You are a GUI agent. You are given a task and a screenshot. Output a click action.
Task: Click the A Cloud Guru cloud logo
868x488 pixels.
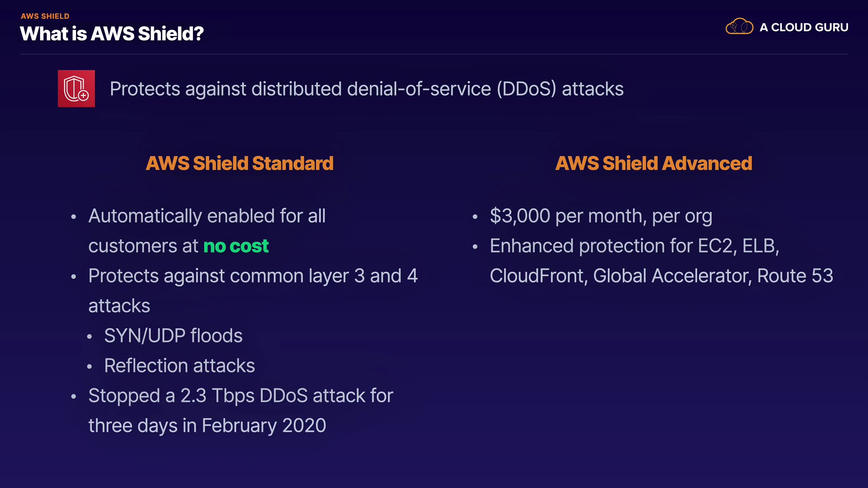739,27
